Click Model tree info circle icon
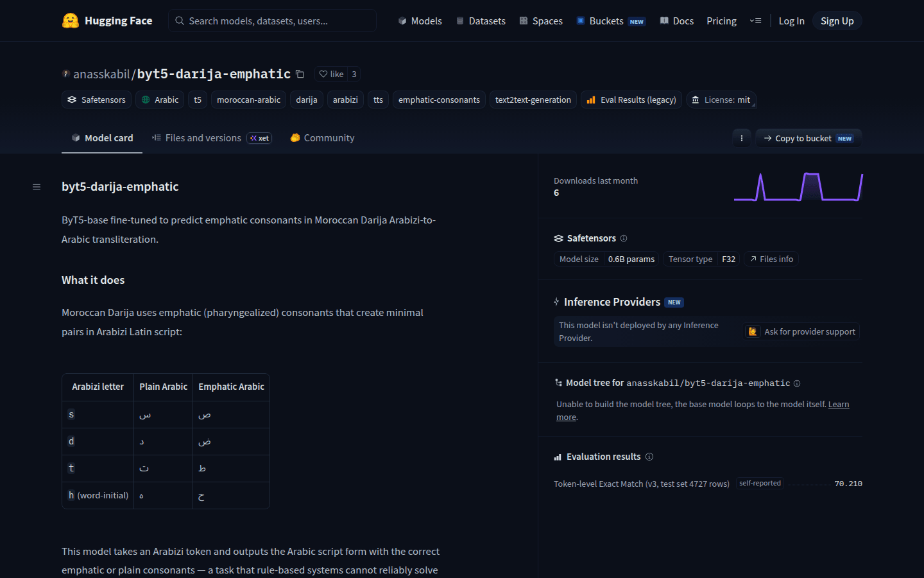The image size is (924, 578). 797,383
